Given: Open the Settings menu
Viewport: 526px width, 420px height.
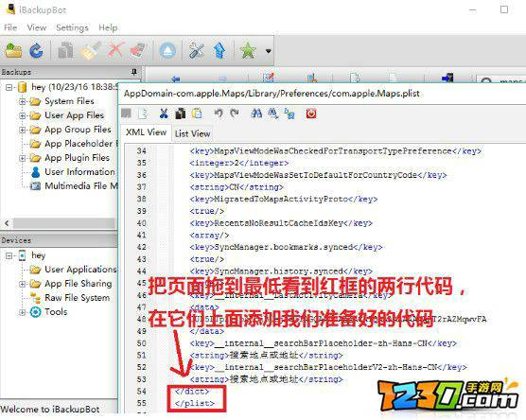Looking at the screenshot, I should click(x=72, y=27).
